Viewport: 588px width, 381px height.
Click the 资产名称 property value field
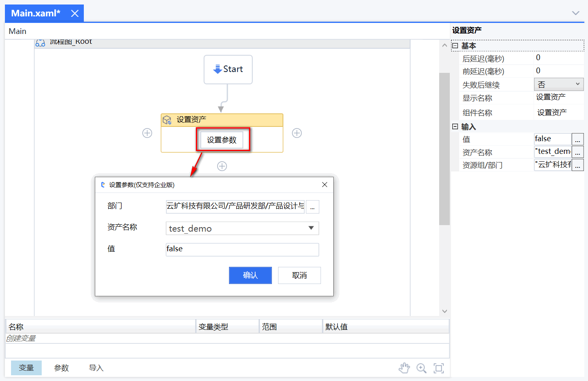552,152
